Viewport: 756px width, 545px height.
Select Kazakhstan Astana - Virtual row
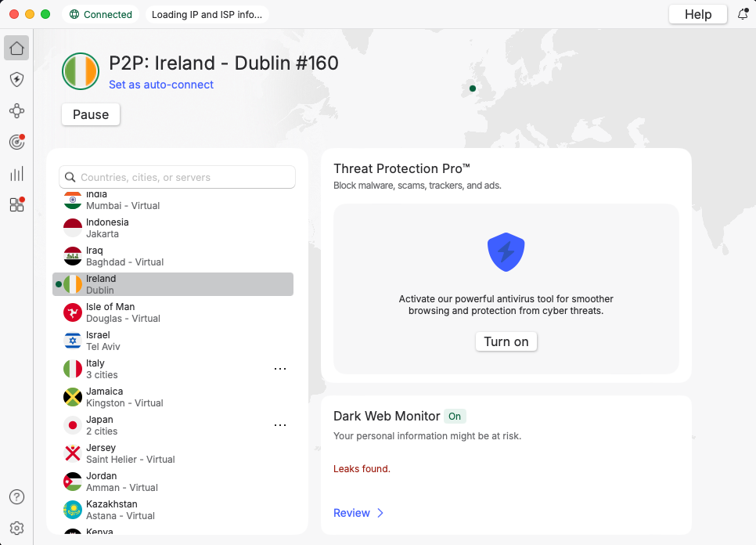[173, 510]
